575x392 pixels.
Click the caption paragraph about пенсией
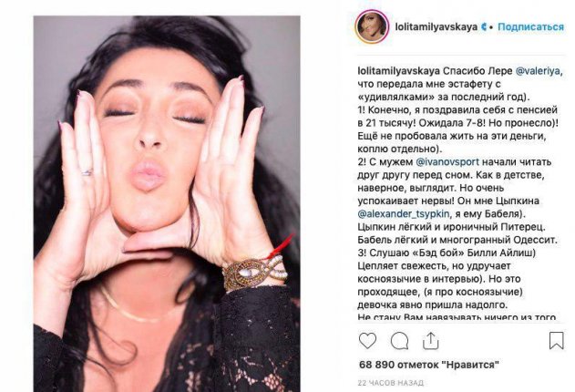(457, 129)
